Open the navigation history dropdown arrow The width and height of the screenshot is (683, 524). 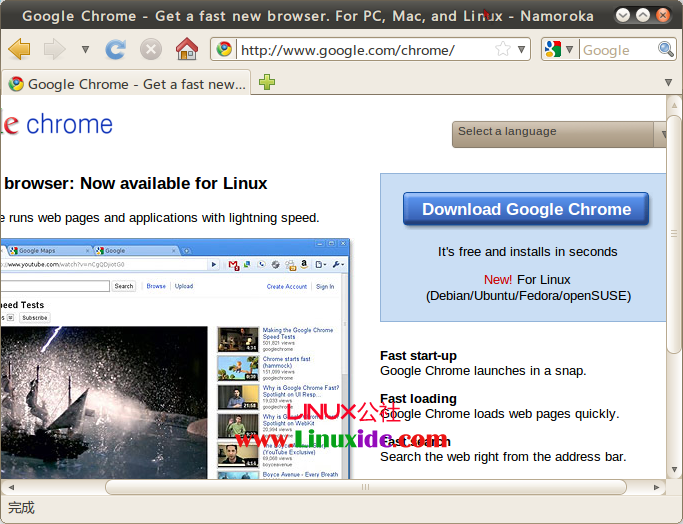(85, 49)
